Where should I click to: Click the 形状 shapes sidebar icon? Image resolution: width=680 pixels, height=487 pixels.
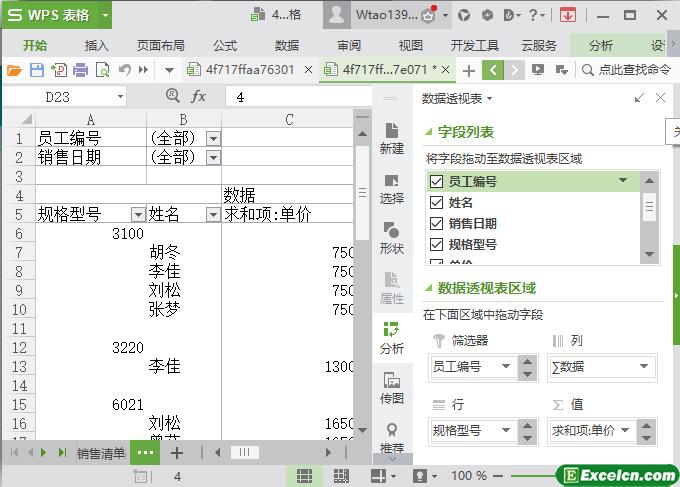coord(392,238)
